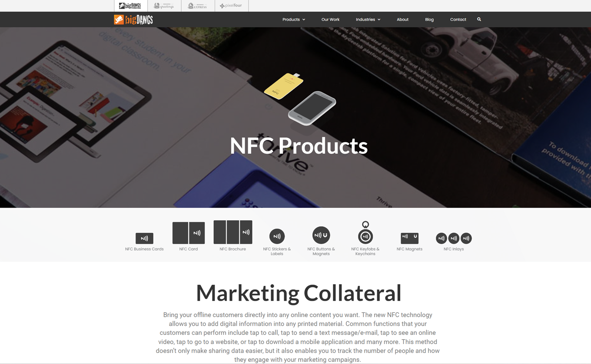The height and width of the screenshot is (364, 591).
Task: Switch to the pixelfour brand tab
Action: click(231, 6)
